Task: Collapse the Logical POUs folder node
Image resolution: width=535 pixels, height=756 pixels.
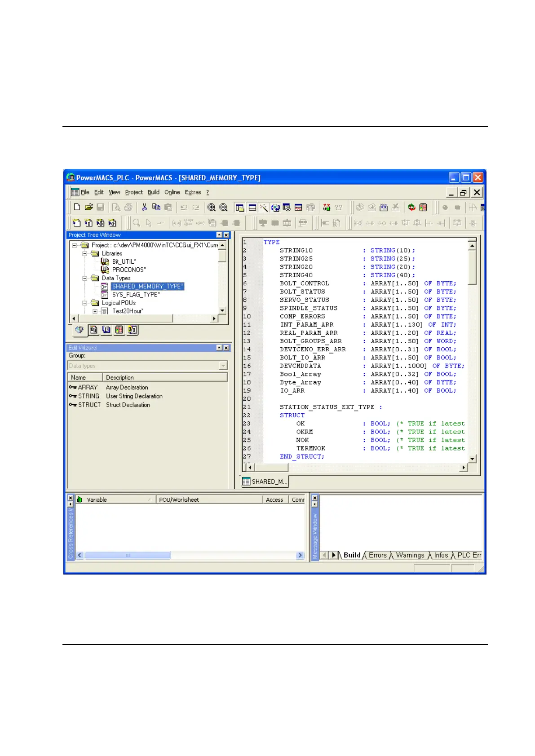Action: [85, 303]
